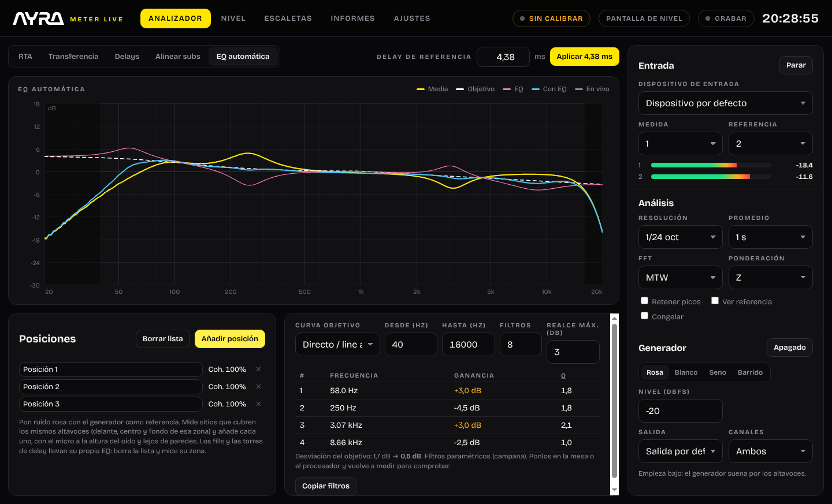Click the Delay de referencia value field
The height and width of the screenshot is (504, 832).
pos(503,57)
